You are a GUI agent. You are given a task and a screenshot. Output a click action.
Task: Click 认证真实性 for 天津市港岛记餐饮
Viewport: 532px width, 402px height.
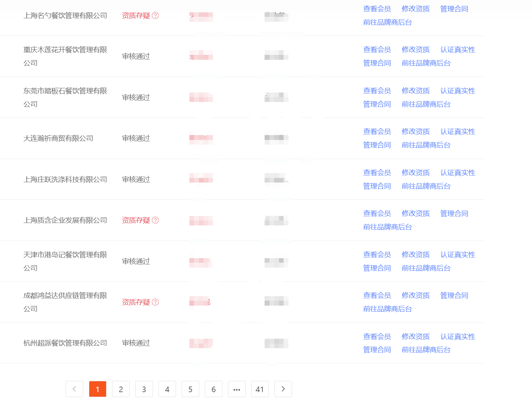tap(458, 255)
